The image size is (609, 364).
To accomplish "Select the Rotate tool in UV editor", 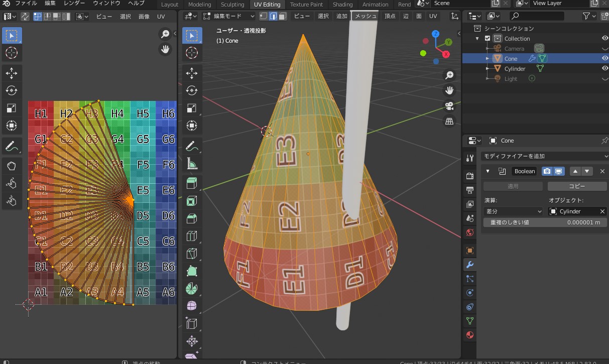I will tap(12, 90).
